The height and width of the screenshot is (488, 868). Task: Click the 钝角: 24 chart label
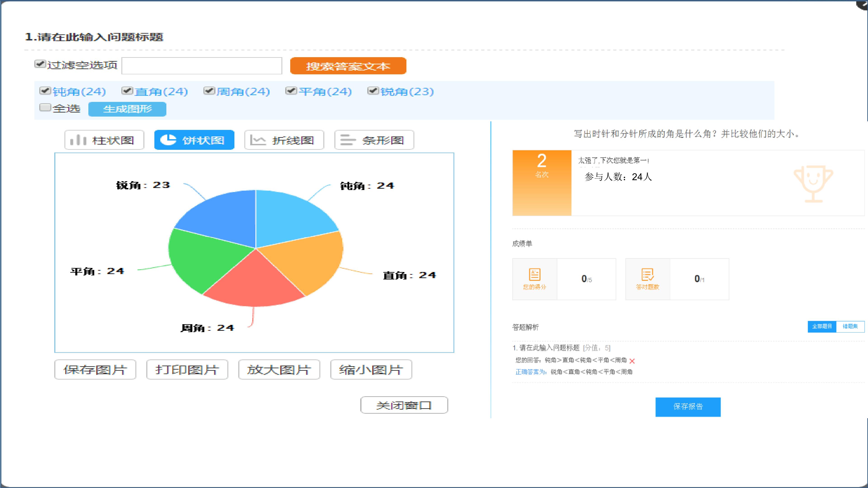coord(367,185)
